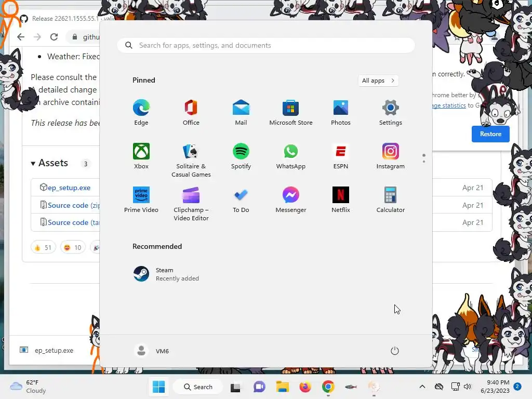Click the laugh reaction with 10
Screen dimensions: 532x399
(73, 248)
